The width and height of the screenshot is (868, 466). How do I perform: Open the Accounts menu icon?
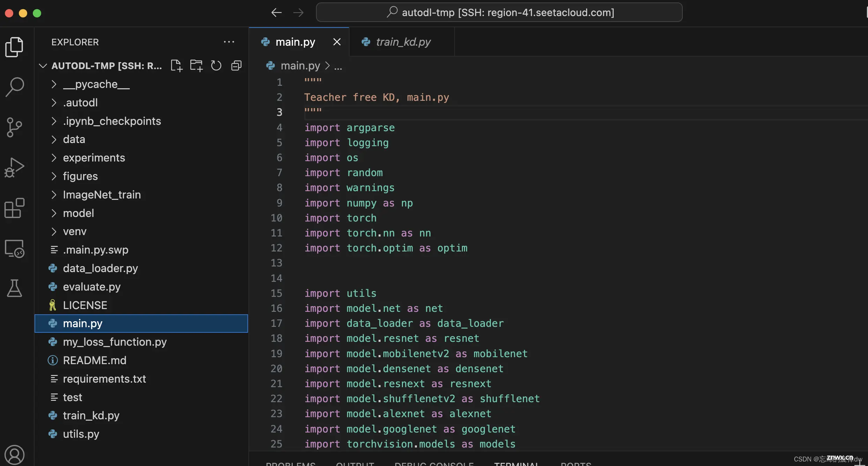(x=14, y=455)
